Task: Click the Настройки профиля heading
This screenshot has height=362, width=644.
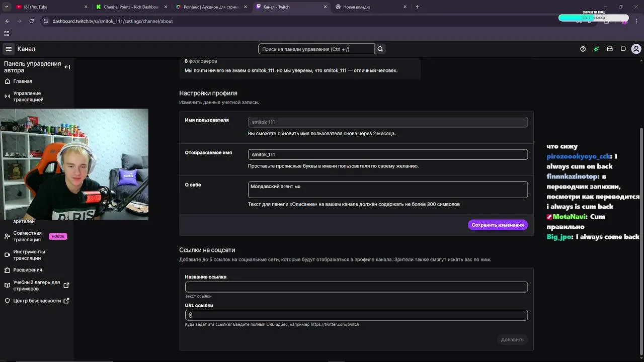Action: (208, 93)
